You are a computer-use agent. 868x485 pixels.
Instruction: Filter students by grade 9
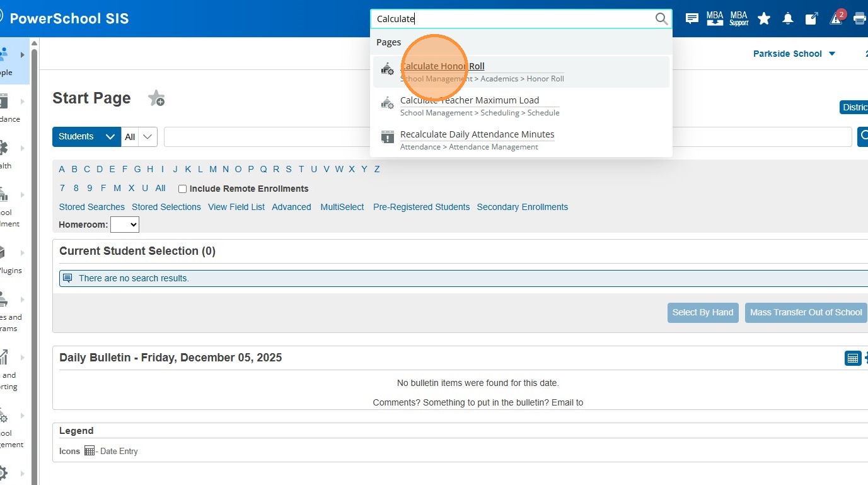pos(90,188)
